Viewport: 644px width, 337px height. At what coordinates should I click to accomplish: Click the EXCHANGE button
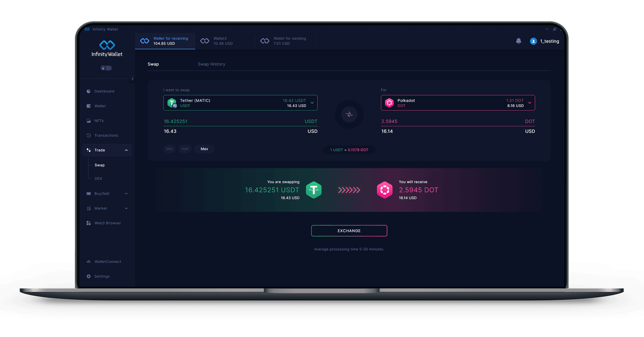(x=349, y=231)
